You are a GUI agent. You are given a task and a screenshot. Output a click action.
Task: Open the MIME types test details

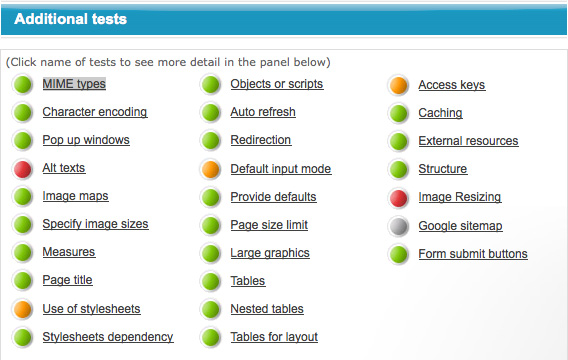coord(74,84)
